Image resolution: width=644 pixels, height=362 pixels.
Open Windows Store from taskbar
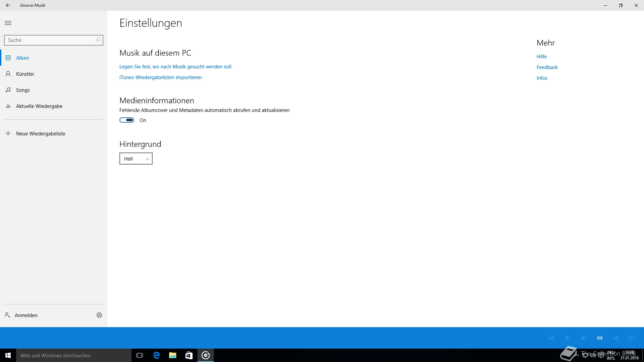(189, 355)
